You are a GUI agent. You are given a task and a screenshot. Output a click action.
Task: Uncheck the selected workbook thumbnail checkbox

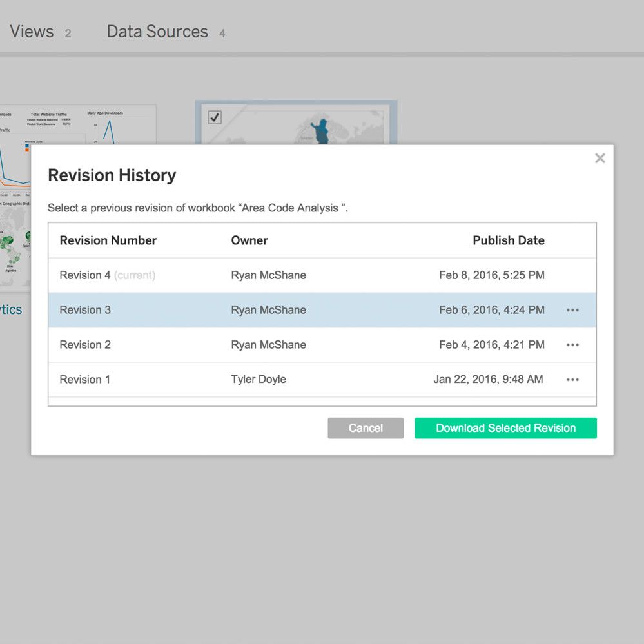(x=215, y=117)
